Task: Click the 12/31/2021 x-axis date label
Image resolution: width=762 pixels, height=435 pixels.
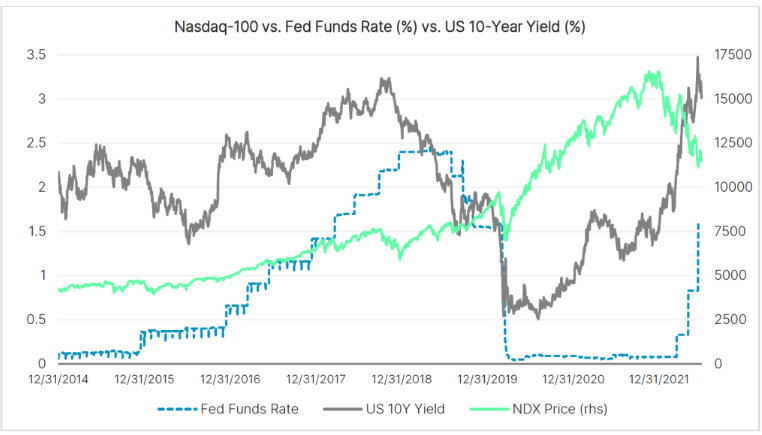Action: pos(660,380)
